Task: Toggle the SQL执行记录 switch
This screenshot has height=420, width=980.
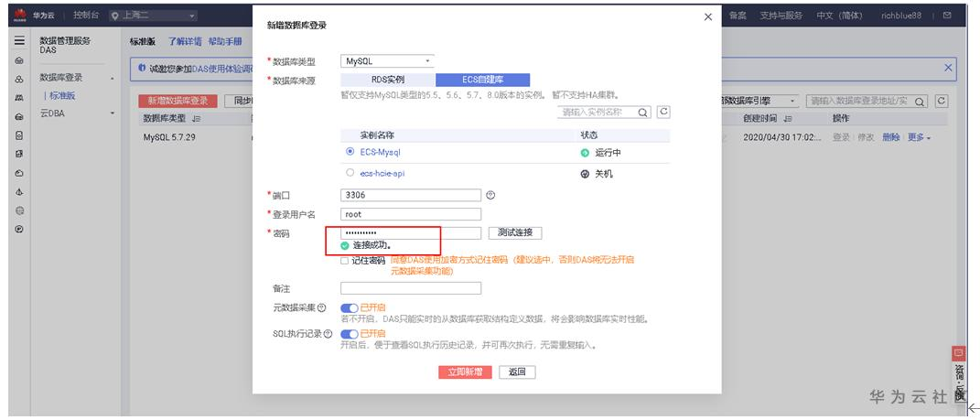Action: click(x=350, y=334)
